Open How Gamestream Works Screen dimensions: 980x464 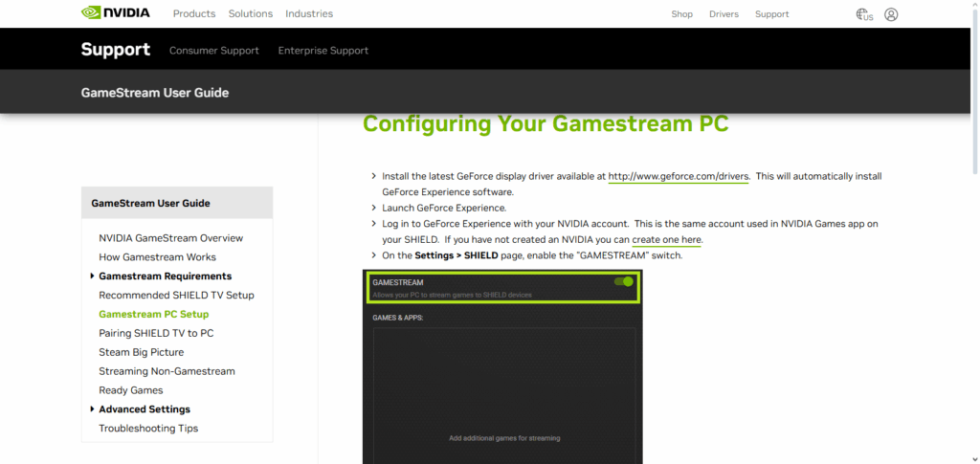tap(158, 257)
